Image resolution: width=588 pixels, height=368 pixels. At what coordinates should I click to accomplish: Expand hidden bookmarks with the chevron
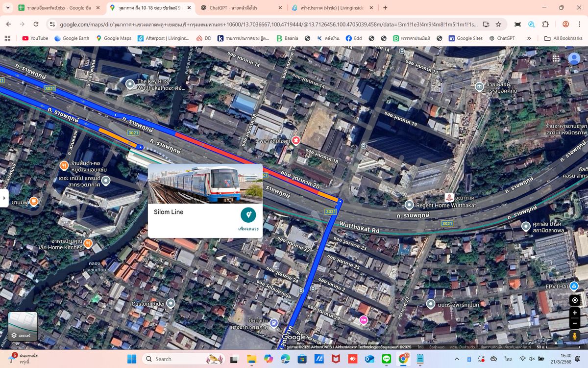pyautogui.click(x=529, y=38)
